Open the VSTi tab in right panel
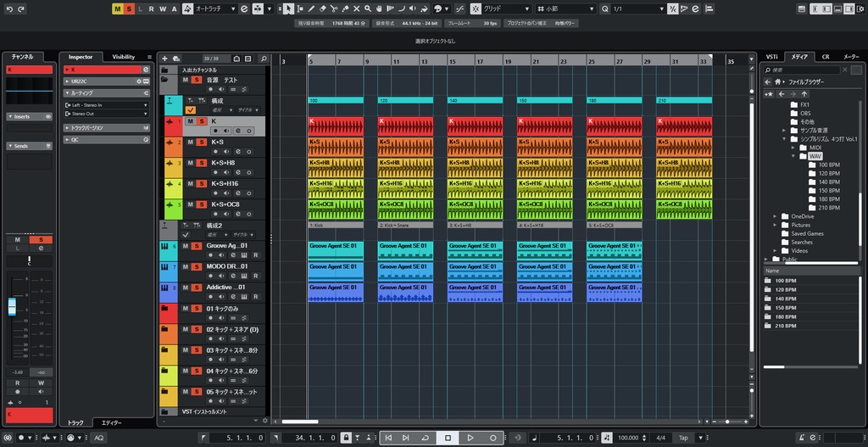868x447 pixels. 771,57
